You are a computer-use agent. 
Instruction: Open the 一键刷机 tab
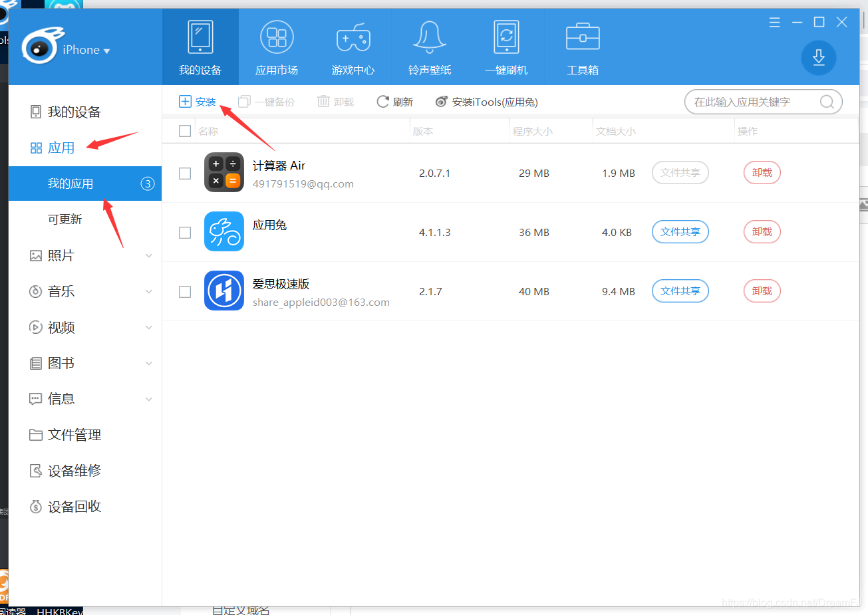(x=506, y=47)
